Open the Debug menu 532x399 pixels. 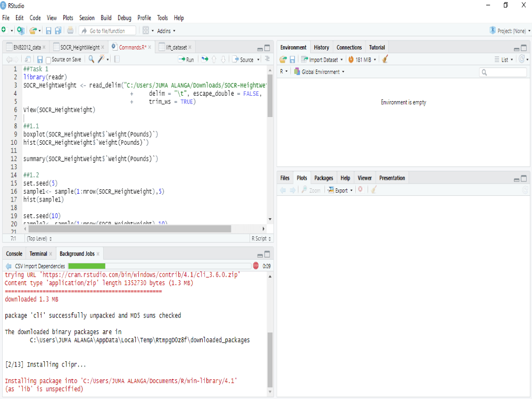tap(124, 18)
